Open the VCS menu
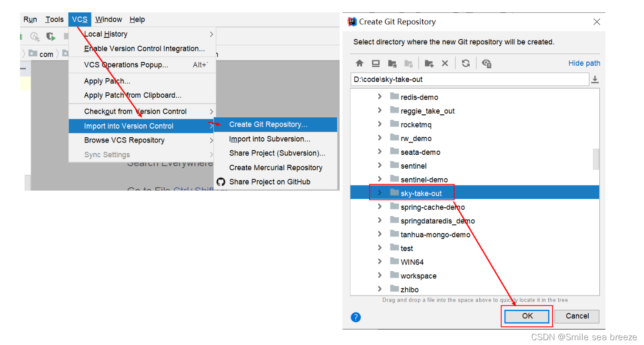Image resolution: width=644 pixels, height=345 pixels. pos(80,20)
